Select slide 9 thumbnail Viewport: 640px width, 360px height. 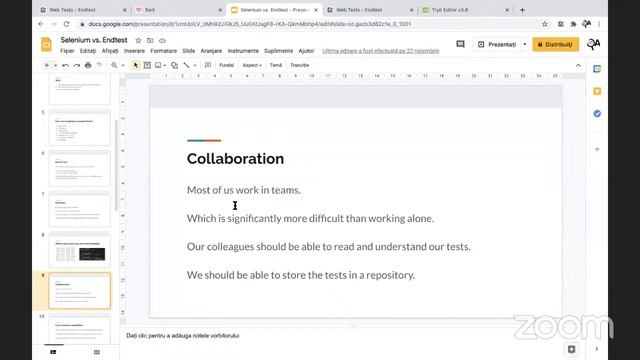point(80,291)
